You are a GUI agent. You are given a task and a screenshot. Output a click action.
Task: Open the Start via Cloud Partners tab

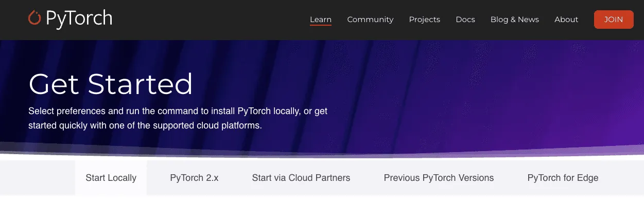(x=301, y=178)
